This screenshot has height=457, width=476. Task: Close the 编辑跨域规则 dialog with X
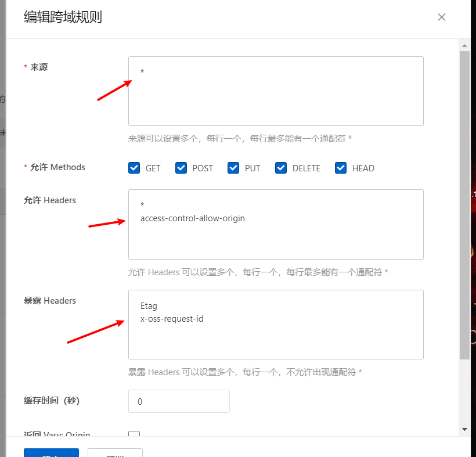pos(442,17)
